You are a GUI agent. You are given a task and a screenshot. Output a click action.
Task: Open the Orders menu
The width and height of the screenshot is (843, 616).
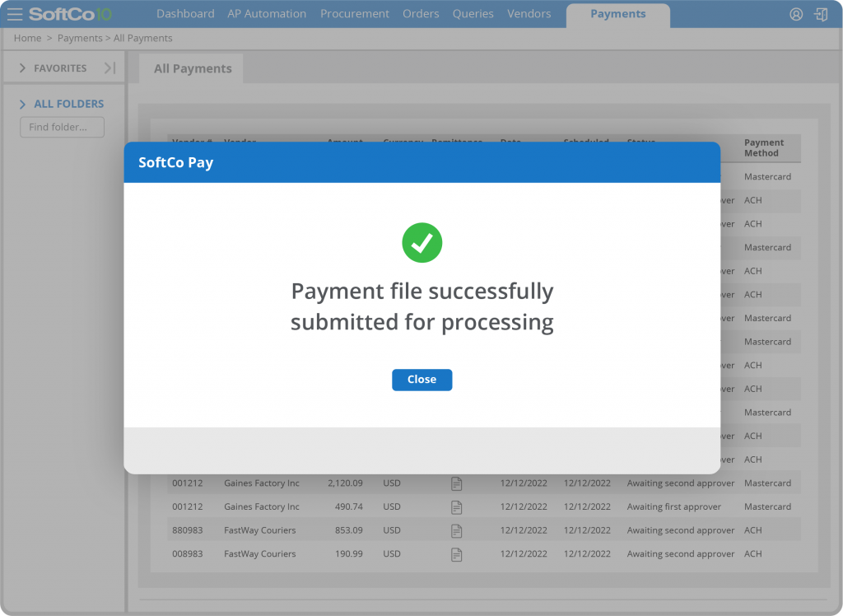[421, 14]
